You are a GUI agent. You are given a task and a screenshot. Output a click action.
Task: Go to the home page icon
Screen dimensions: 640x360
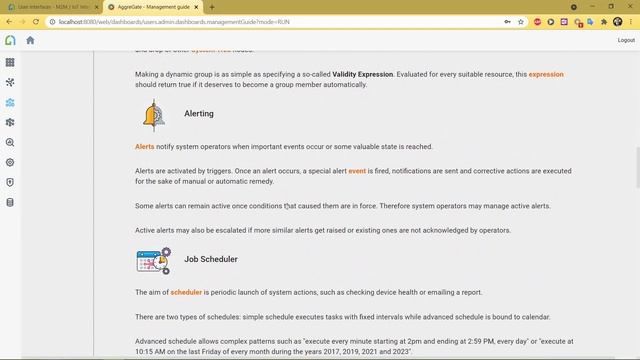tap(30, 40)
